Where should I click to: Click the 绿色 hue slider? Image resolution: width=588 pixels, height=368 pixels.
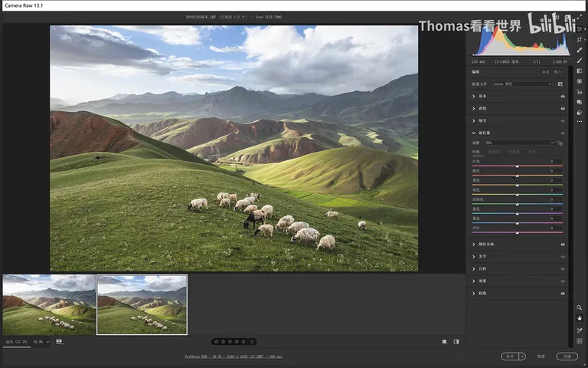517,195
